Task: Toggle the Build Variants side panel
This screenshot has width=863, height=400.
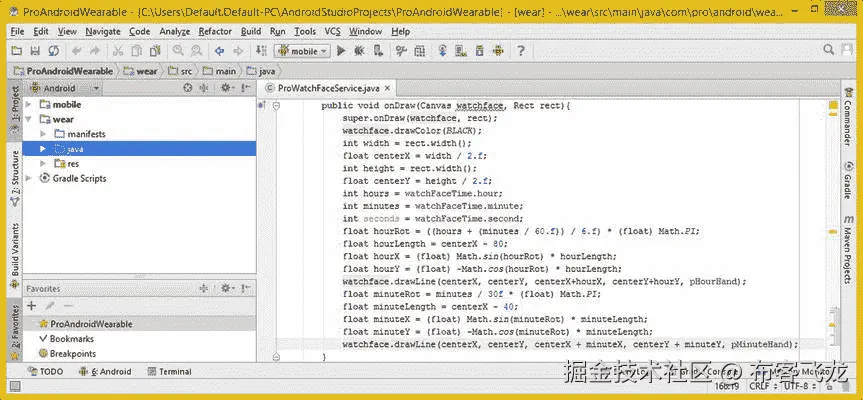Action: (15, 254)
